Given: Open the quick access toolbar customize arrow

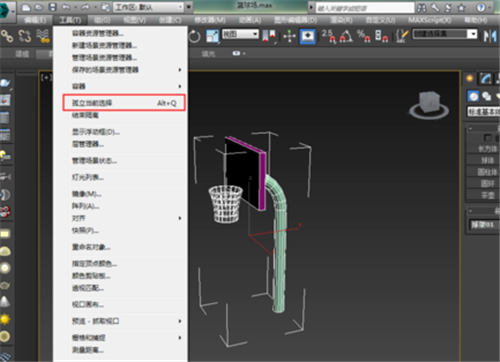Looking at the screenshot, I should pos(189,7).
